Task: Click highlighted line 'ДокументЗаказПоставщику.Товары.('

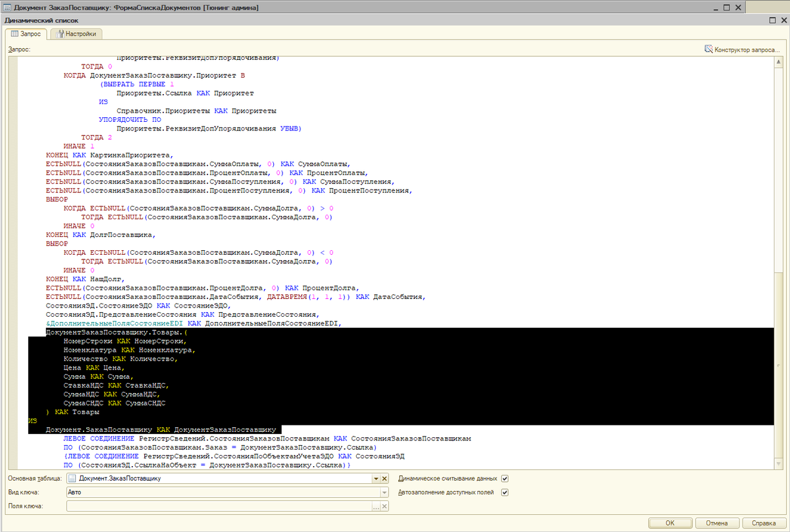Action: (117, 332)
